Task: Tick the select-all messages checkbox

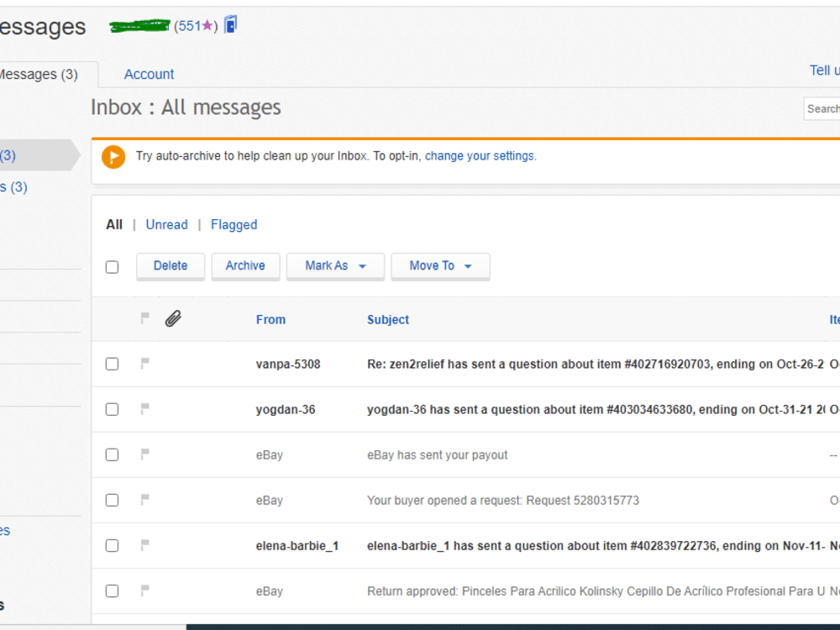Action: pyautogui.click(x=112, y=267)
